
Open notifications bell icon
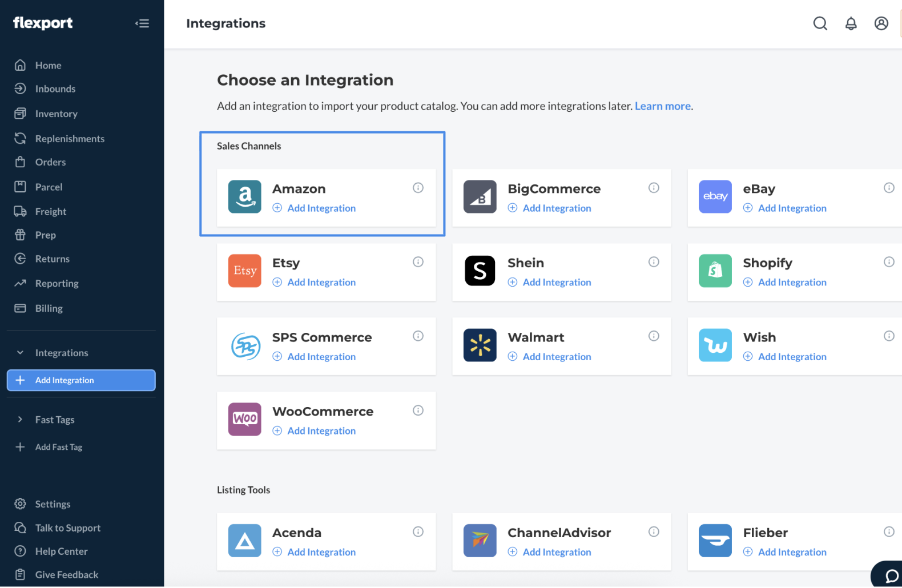[851, 23]
